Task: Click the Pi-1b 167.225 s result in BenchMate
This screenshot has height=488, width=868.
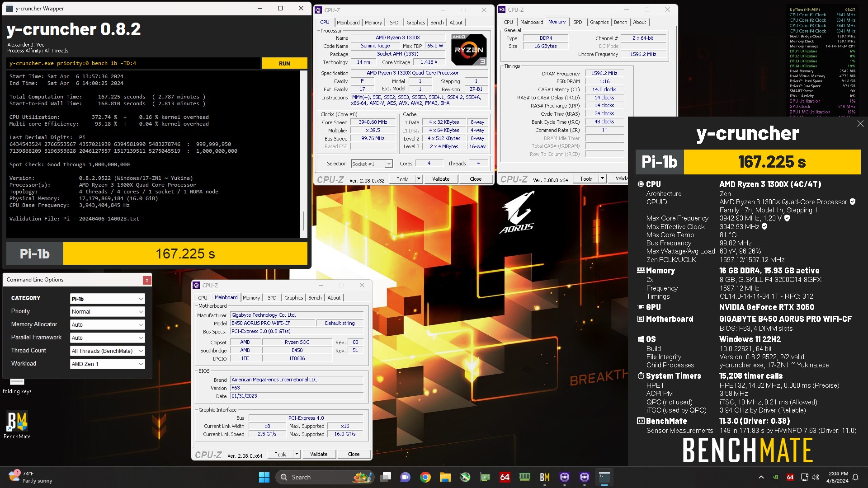Action: pos(748,162)
